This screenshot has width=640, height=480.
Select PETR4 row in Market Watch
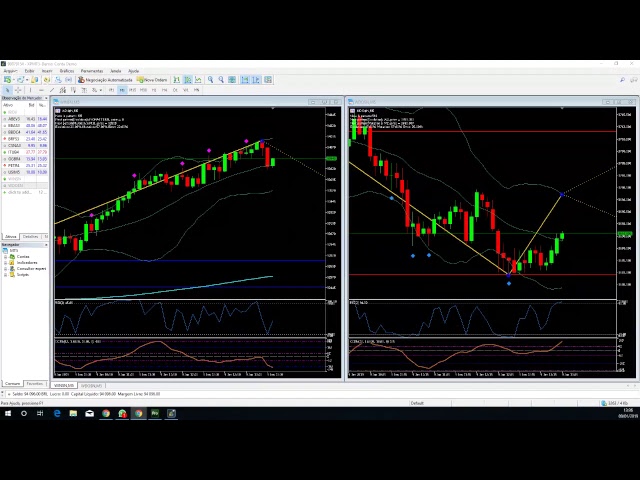pyautogui.click(x=25, y=166)
